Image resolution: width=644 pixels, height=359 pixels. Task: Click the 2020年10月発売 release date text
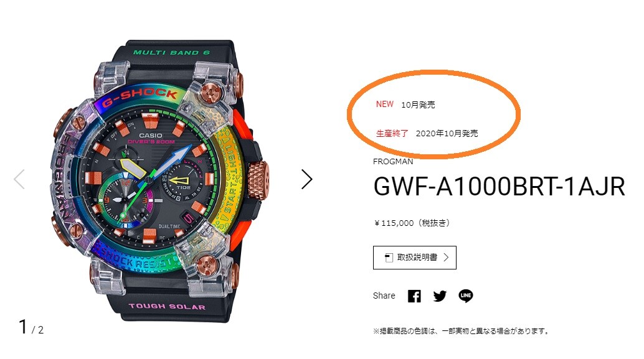coord(447,133)
